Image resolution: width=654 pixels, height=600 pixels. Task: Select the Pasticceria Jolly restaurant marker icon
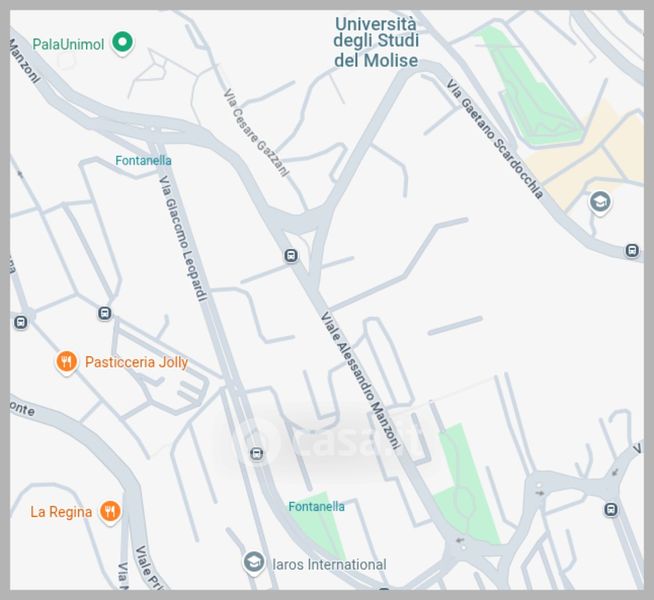click(x=66, y=362)
